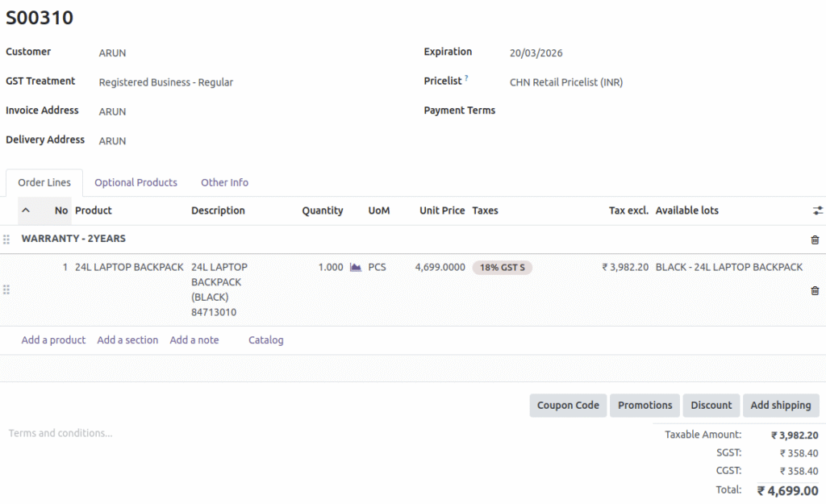Click the drag handle of the warranty section
The image size is (826, 504).
tap(6, 240)
